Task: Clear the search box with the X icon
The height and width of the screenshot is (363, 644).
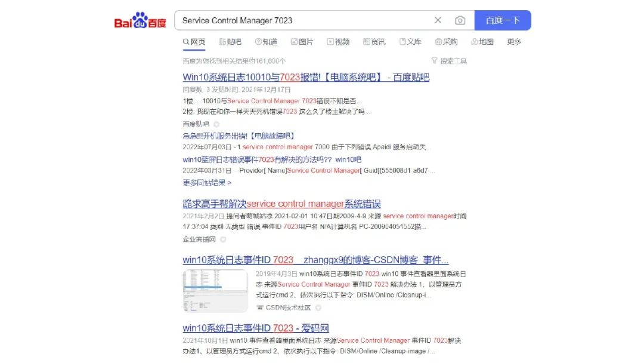Action: click(x=438, y=20)
